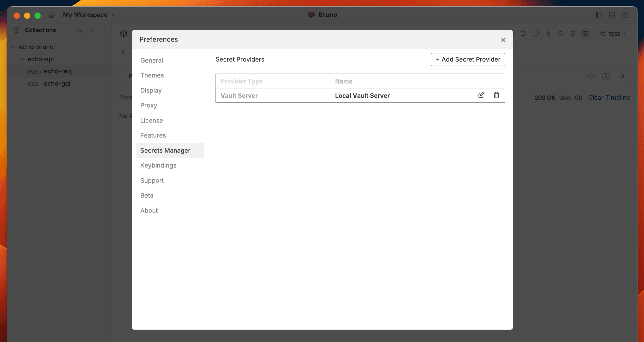Open the code generation view icon
This screenshot has width=644, height=342.
(x=591, y=76)
